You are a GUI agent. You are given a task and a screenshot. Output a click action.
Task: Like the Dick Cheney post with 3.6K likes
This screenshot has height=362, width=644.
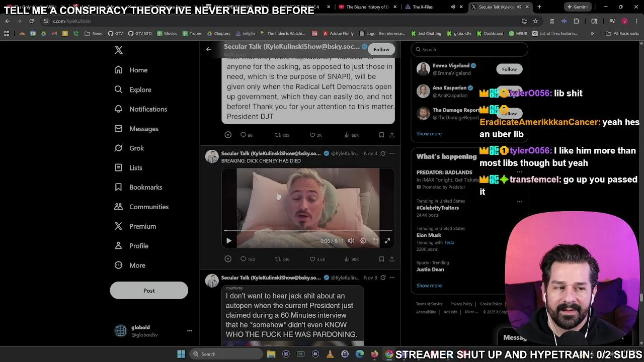(317, 259)
